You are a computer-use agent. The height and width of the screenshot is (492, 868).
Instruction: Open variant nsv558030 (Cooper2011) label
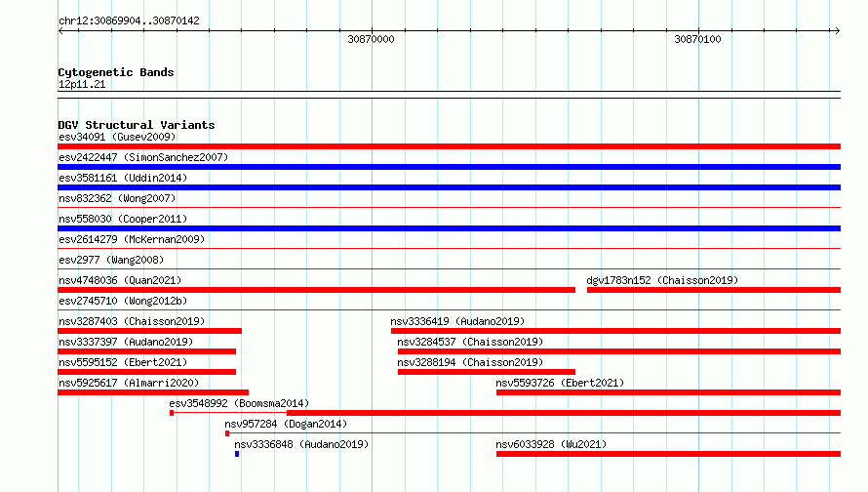pyautogui.click(x=123, y=219)
